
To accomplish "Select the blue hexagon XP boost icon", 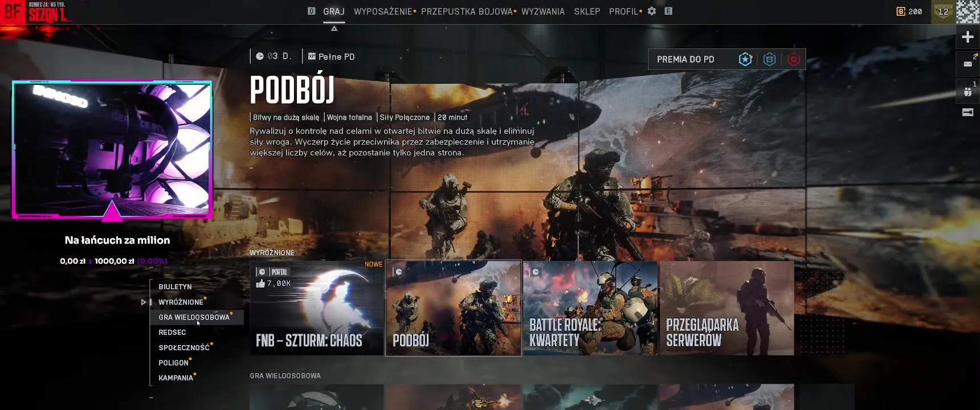I will click(769, 59).
